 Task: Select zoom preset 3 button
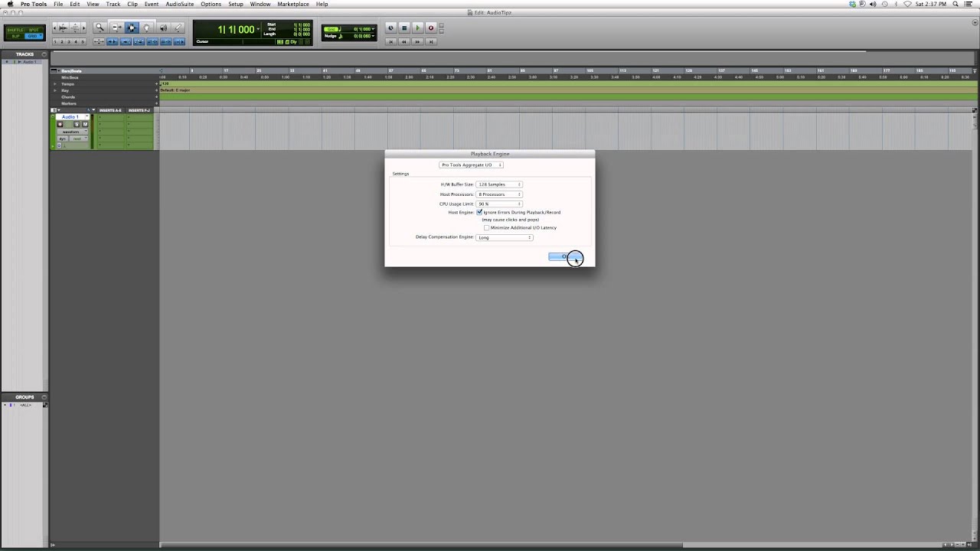pos(70,41)
